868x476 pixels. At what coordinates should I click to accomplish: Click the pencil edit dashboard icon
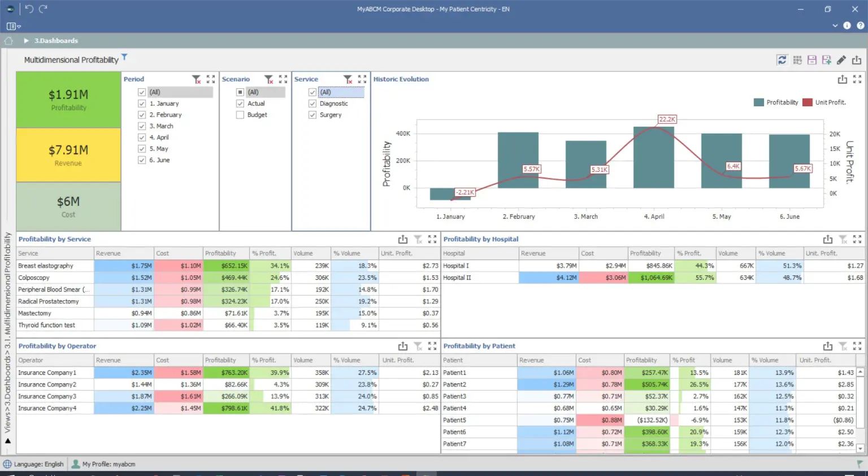pyautogui.click(x=841, y=60)
